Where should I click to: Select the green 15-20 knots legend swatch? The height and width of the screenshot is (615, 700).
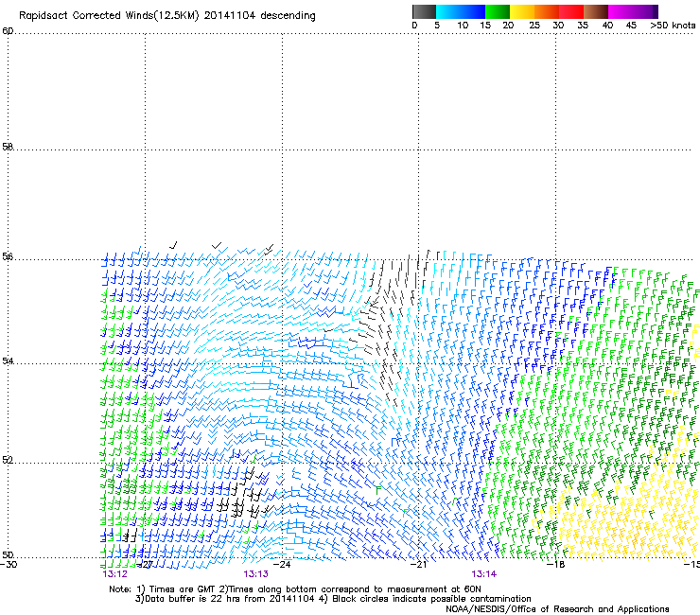498,11
